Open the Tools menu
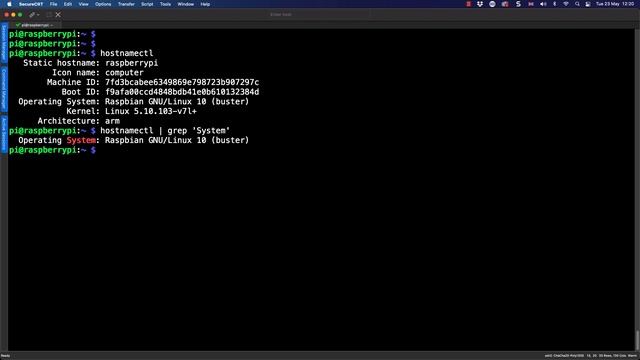 click(165, 4)
